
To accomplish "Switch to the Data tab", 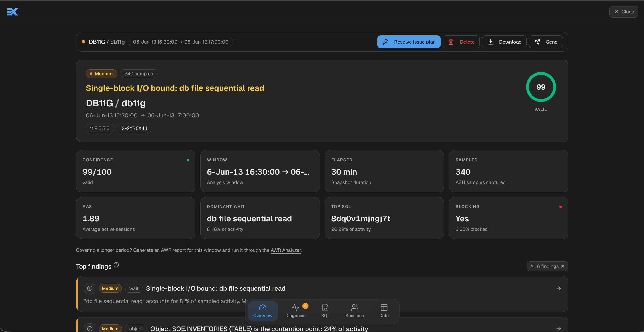I will 384,311.
